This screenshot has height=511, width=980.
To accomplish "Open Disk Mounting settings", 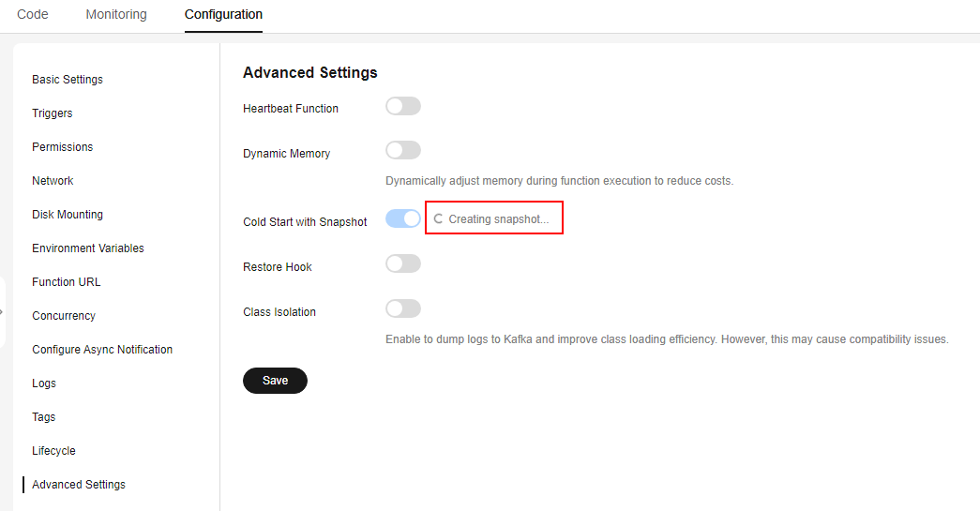I will tap(68, 215).
